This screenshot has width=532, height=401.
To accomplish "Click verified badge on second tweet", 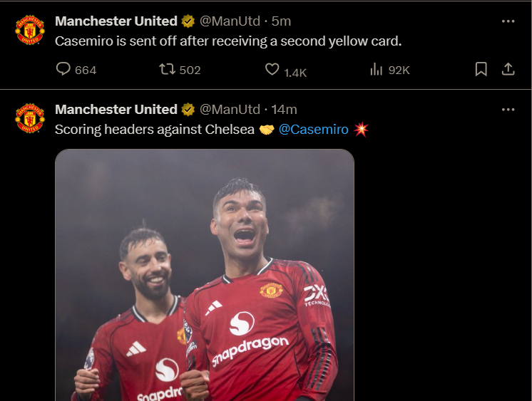I will pyautogui.click(x=188, y=110).
